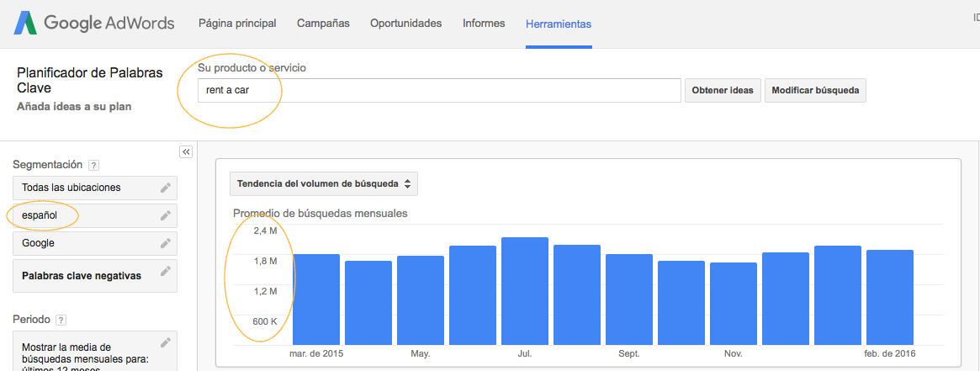Edit Periodo setting with pencil icon
This screenshot has width=980, height=371.
(165, 342)
